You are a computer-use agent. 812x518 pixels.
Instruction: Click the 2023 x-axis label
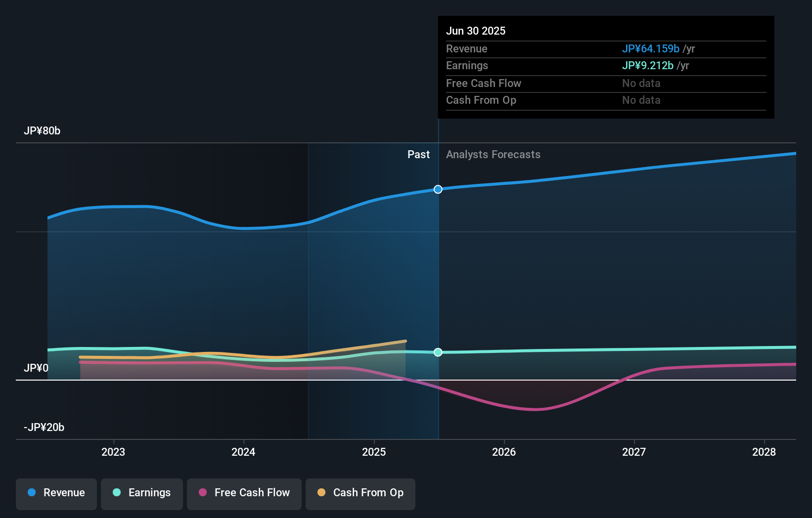coord(113,452)
